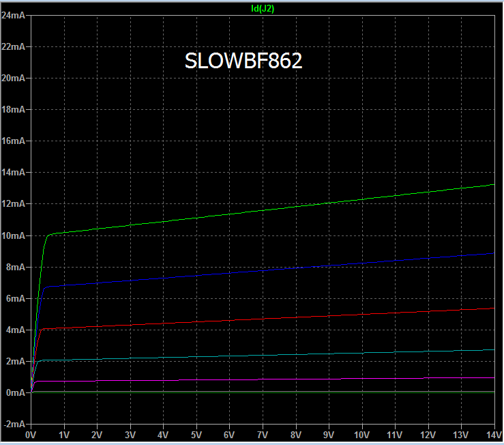Click the 1V horizontal axis label

pyautogui.click(x=64, y=435)
